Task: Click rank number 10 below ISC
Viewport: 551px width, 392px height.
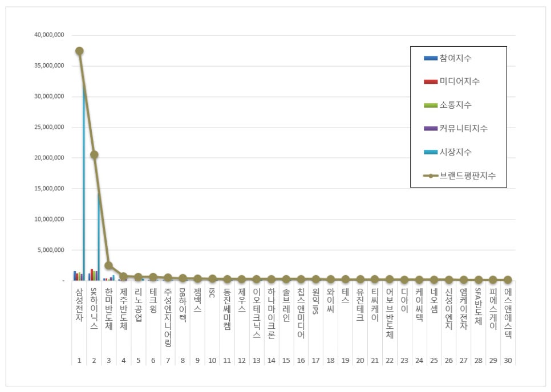Action: tap(212, 361)
